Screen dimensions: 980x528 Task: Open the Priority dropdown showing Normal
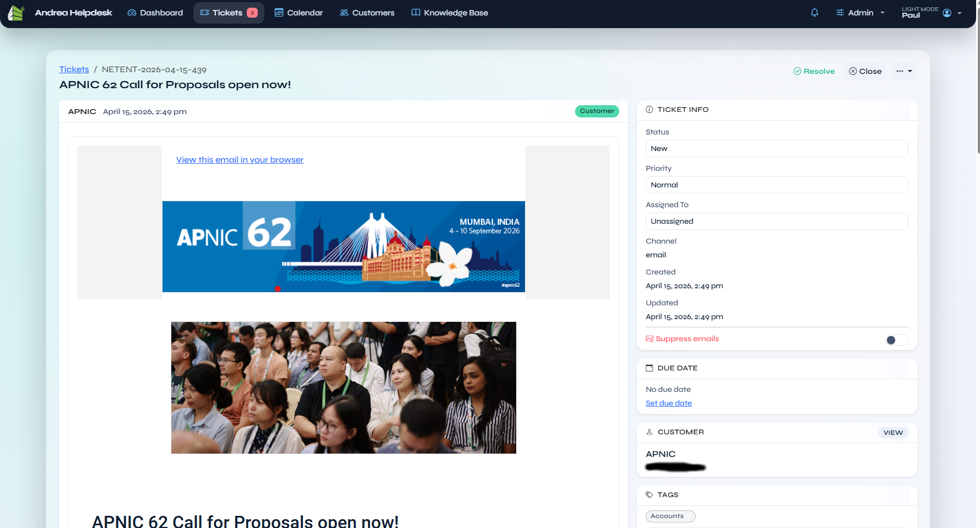(x=776, y=185)
